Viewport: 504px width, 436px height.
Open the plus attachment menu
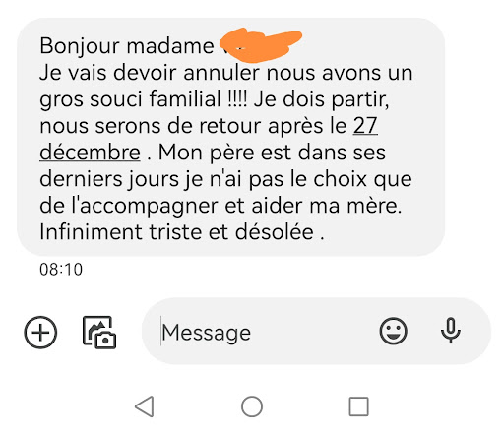[40, 333]
